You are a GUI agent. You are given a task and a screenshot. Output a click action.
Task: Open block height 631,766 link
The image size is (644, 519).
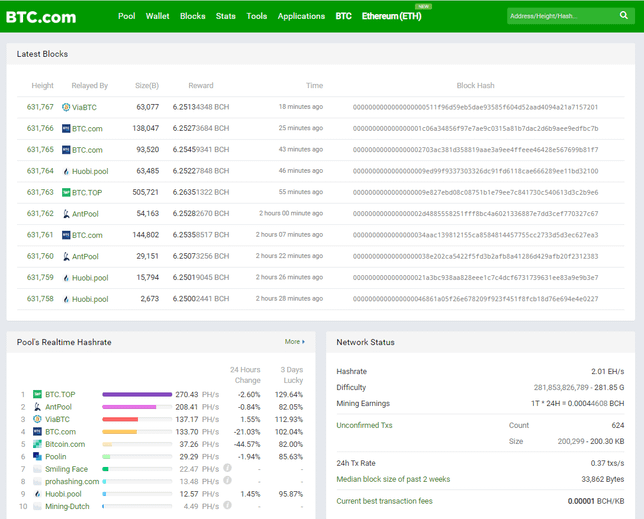click(41, 128)
